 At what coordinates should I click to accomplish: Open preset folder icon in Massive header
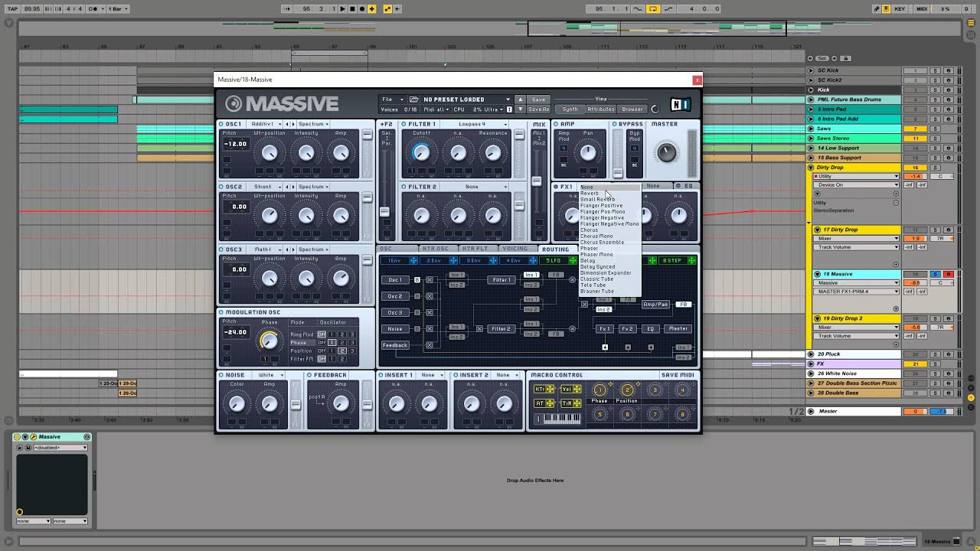click(x=414, y=99)
